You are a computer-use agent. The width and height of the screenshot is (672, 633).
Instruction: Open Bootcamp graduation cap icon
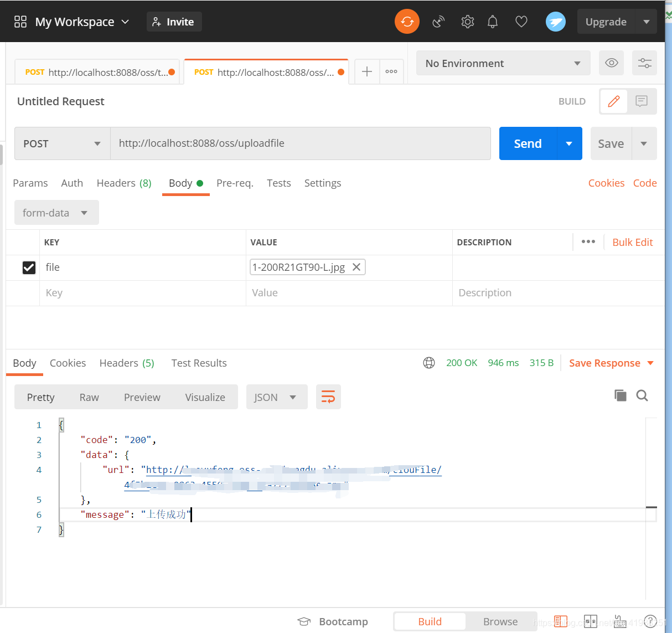pyautogui.click(x=304, y=621)
